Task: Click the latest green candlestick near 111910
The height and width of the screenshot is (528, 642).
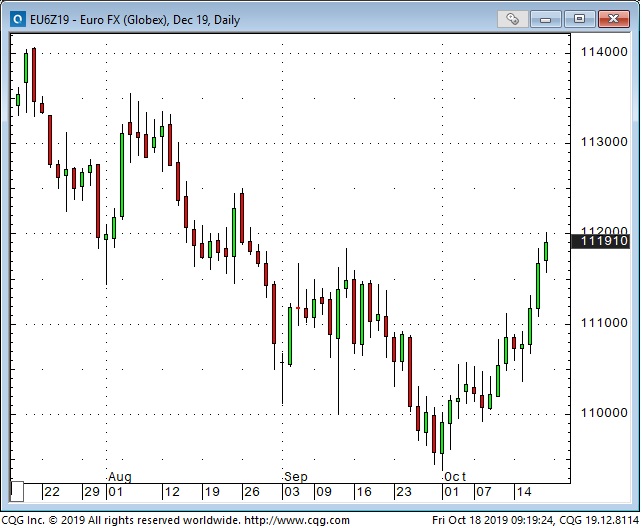Action: pos(546,251)
